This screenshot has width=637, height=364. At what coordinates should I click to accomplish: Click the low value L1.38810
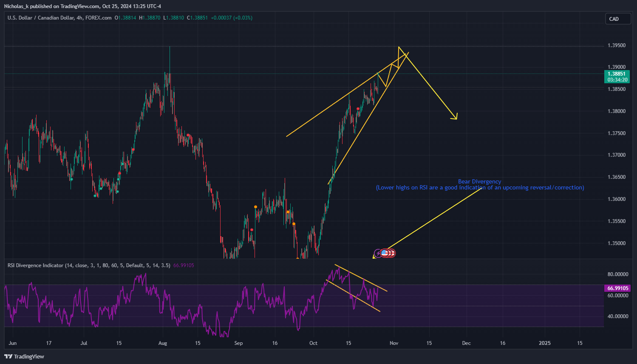tap(174, 18)
